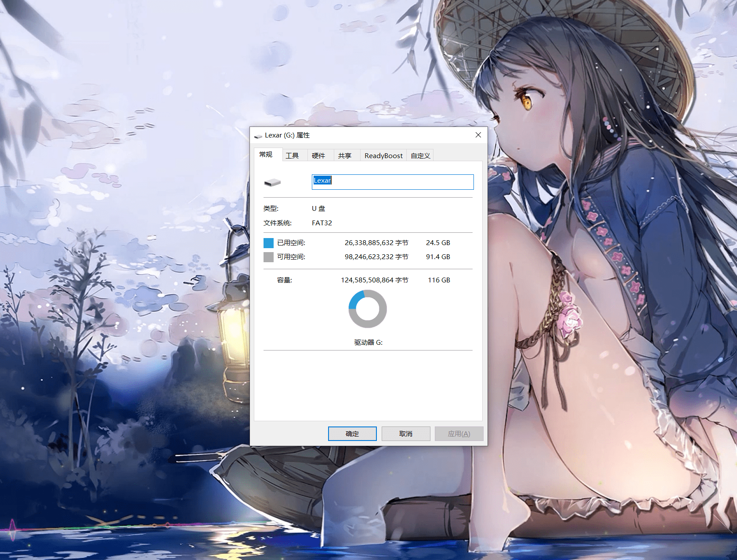Image resolution: width=737 pixels, height=560 pixels.
Task: Click the 26,338,885,632 字节 value
Action: [x=376, y=243]
